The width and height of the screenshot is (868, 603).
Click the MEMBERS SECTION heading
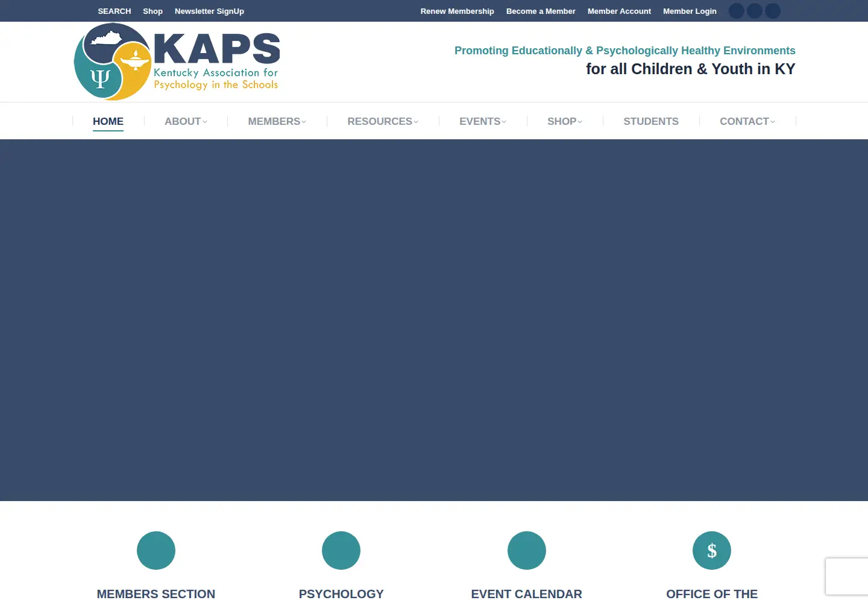click(156, 594)
